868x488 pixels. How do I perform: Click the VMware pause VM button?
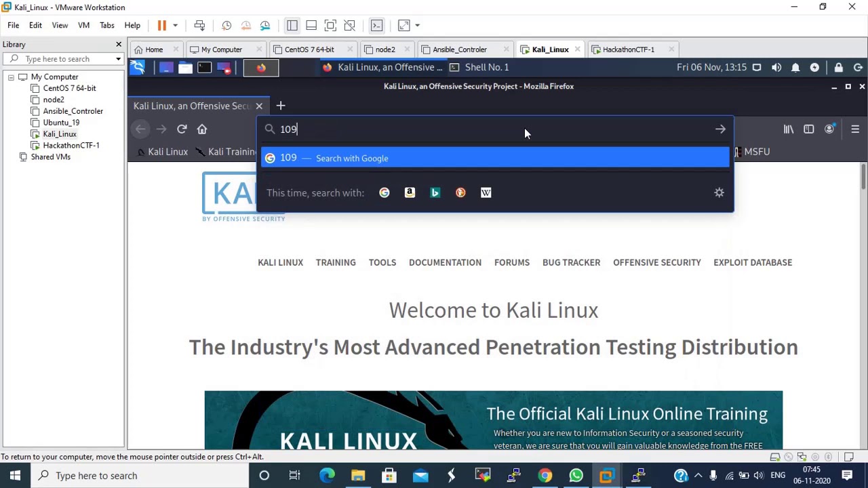pyautogui.click(x=161, y=25)
